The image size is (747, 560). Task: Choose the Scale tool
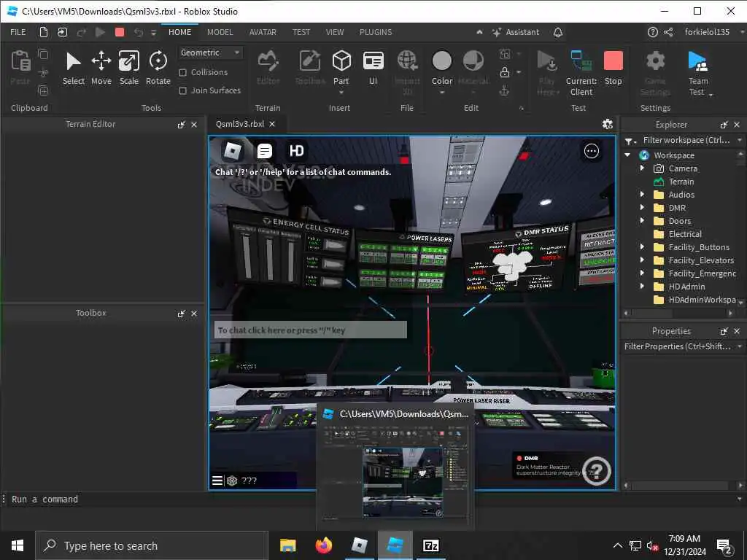[x=128, y=68]
